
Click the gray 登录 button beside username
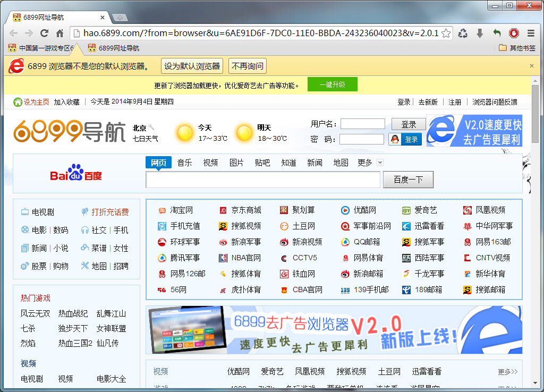pos(409,124)
